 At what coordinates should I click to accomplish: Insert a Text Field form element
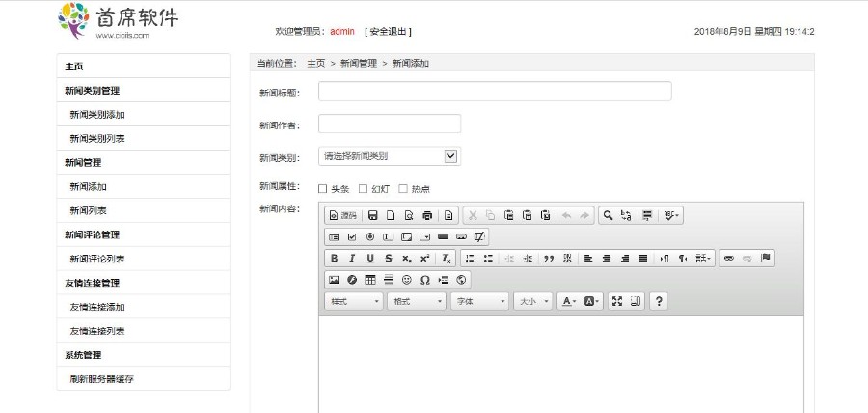tap(388, 237)
